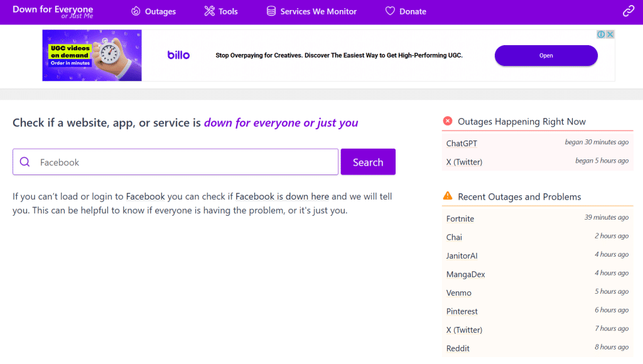The height and width of the screenshot is (364, 643).
Task: Open the ChatGPT current outage entry
Action: tap(462, 143)
